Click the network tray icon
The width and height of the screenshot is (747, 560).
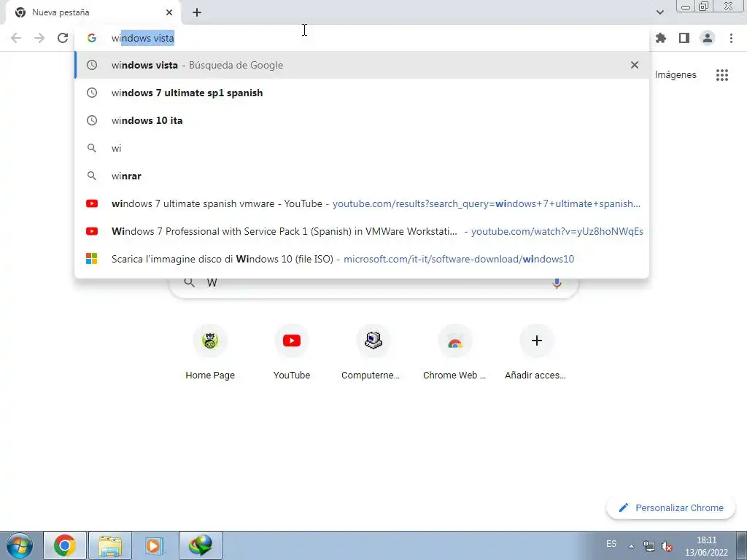(x=649, y=546)
